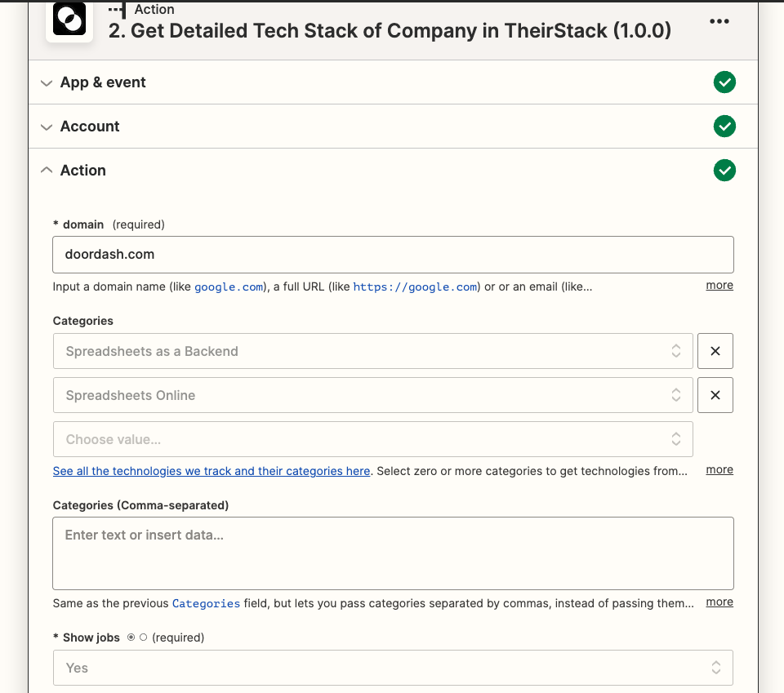Screen dimensions: 784x693
Task: Remove the Spreadsheets Online category
Action: click(x=715, y=395)
